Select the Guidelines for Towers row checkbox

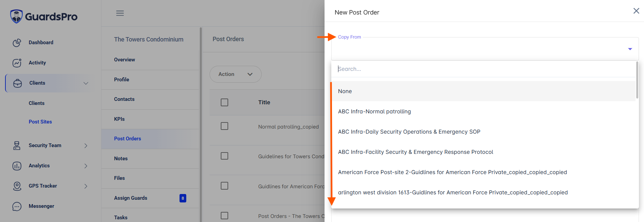click(224, 156)
